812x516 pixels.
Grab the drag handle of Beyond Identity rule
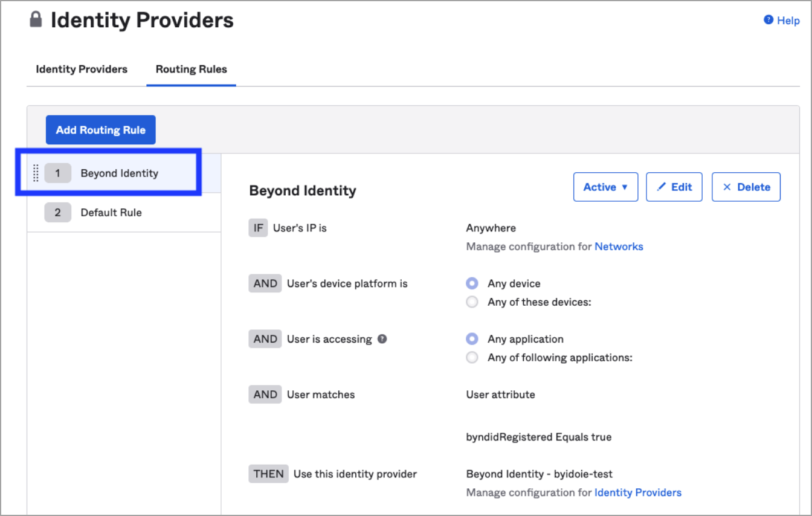click(x=36, y=173)
